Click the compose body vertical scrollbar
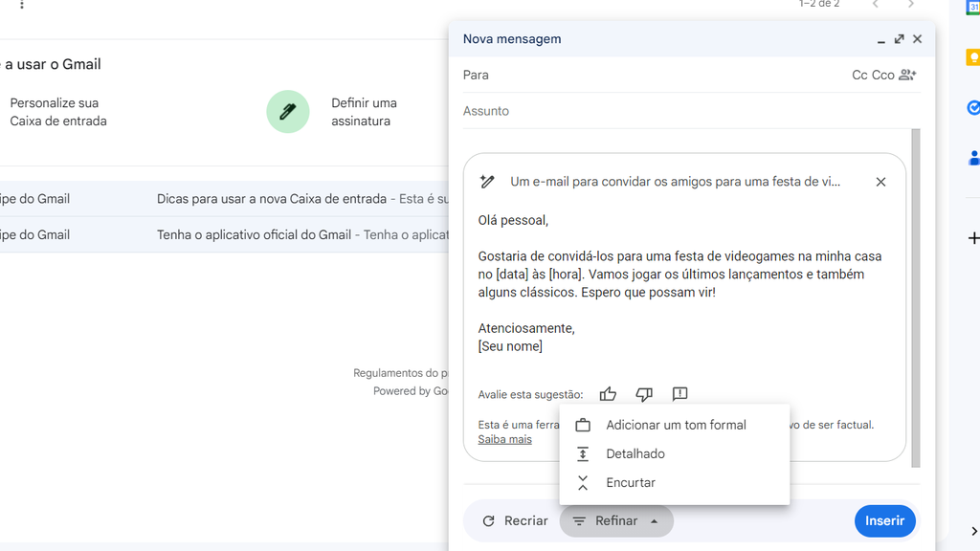Screen dimensions: 980x551 pos(916,298)
